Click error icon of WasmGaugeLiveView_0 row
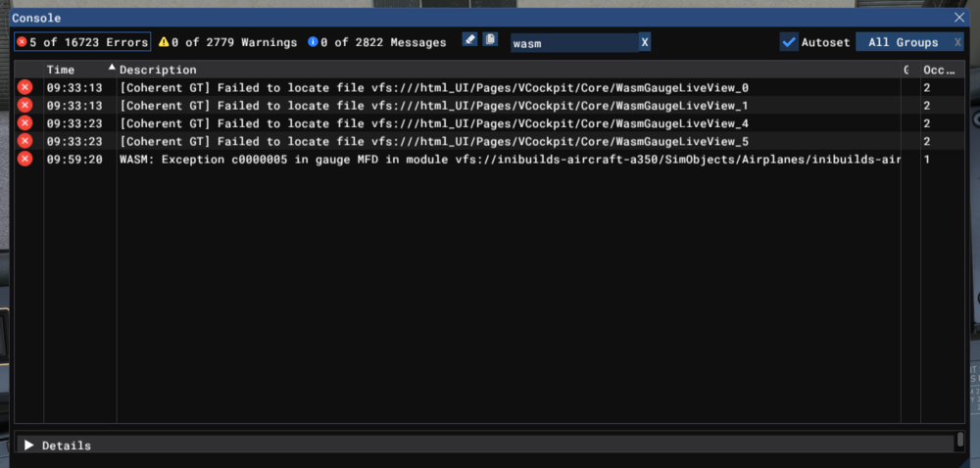Screen dimensions: 980x468 point(25,88)
